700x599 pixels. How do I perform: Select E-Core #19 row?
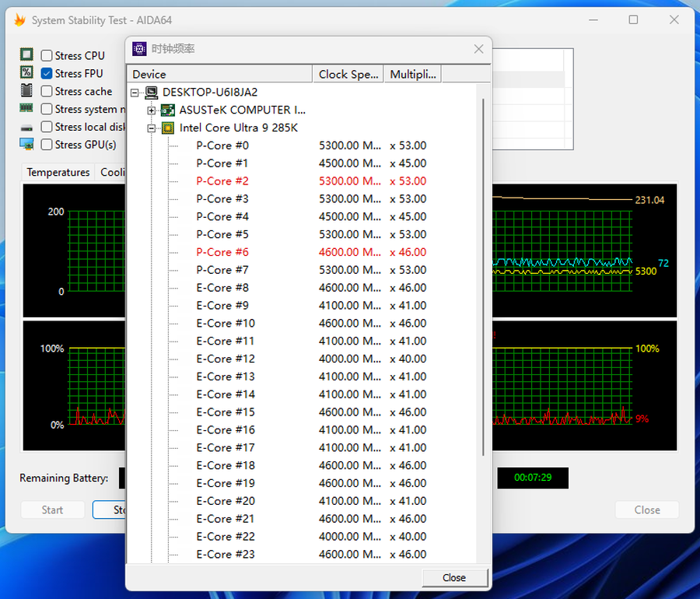pyautogui.click(x=310, y=483)
